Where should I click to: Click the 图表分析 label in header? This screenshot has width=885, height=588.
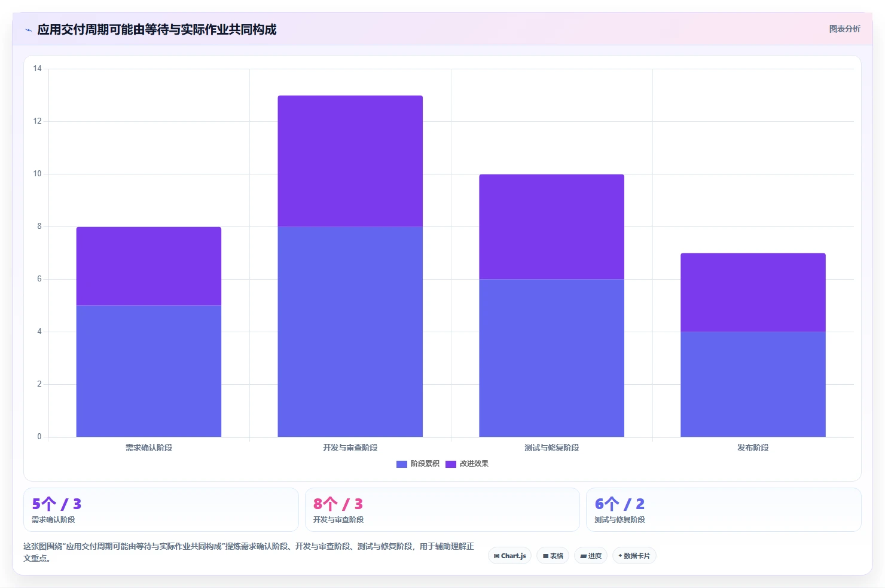(844, 29)
